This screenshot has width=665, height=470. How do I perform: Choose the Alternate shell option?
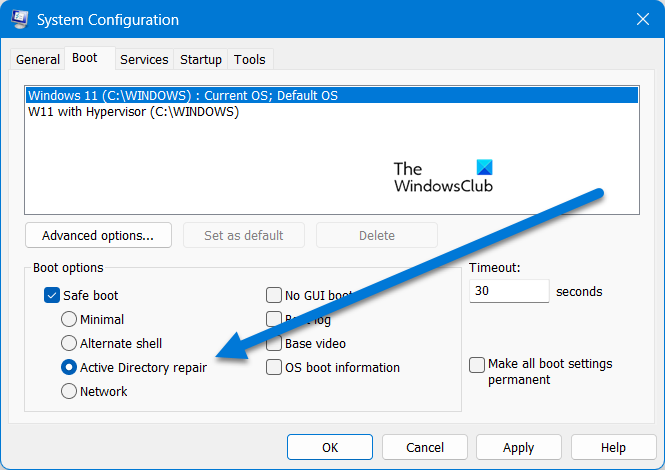(x=69, y=343)
